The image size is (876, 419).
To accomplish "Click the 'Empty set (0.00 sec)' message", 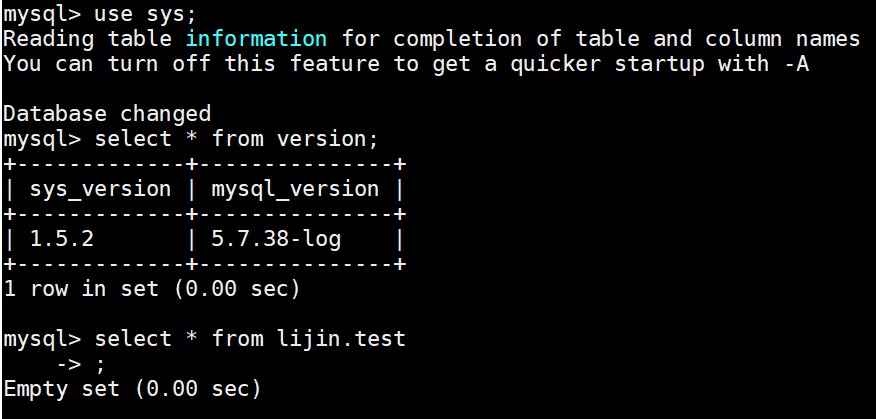I will pyautogui.click(x=132, y=389).
